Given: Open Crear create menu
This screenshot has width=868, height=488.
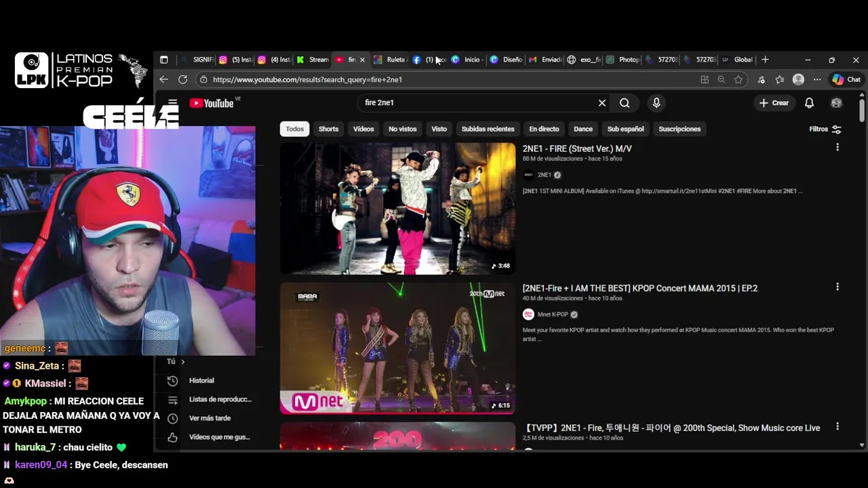Looking at the screenshot, I should pyautogui.click(x=774, y=103).
